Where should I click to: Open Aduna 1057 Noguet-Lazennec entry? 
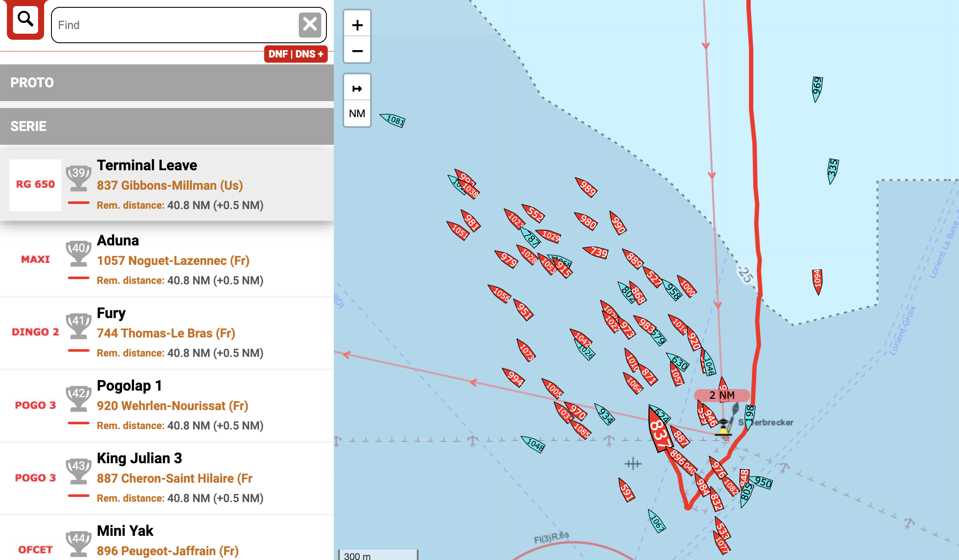(x=173, y=261)
